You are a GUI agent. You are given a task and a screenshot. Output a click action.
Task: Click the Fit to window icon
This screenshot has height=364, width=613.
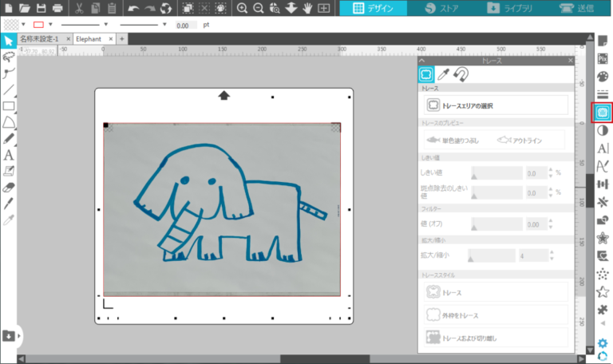[x=324, y=8]
